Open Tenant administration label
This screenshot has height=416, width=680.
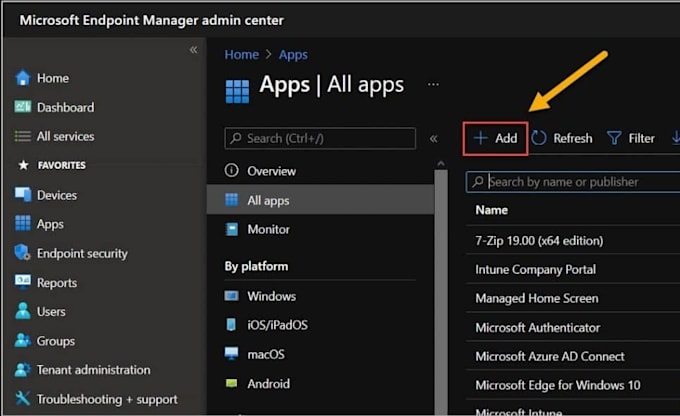94,370
